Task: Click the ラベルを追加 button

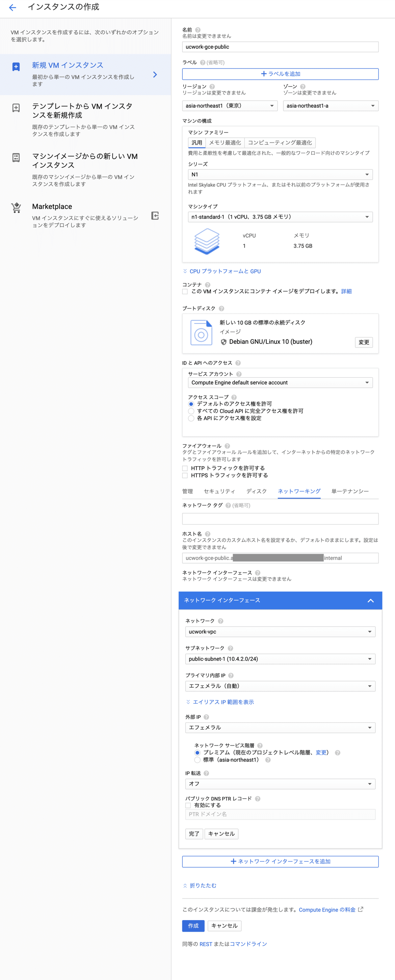Action: [280, 74]
